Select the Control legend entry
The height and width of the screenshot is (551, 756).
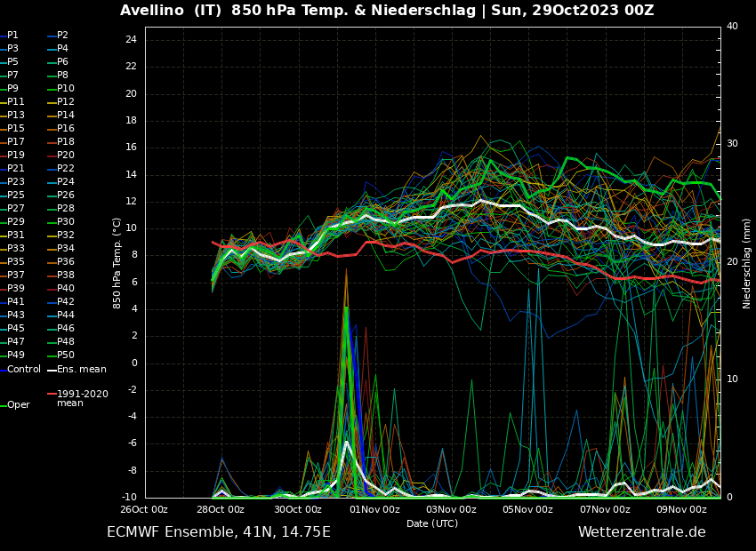point(23,370)
